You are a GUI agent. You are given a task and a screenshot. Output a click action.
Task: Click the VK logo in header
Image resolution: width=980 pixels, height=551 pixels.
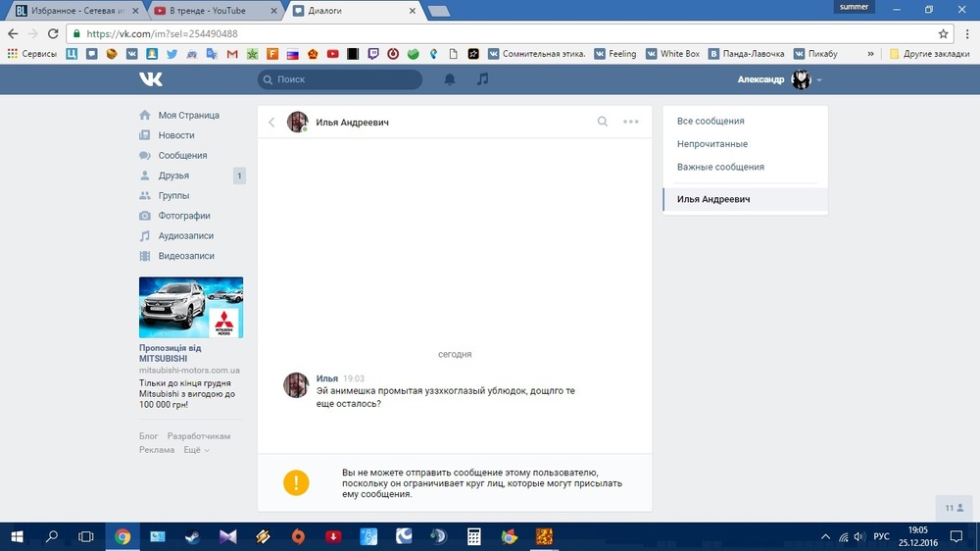tap(150, 79)
